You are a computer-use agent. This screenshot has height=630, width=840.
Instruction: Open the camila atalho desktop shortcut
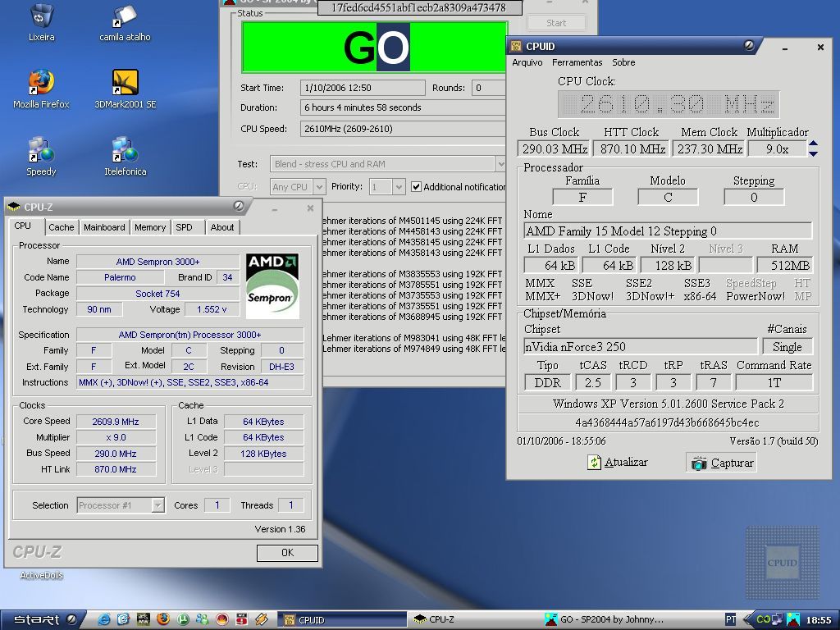pyautogui.click(x=125, y=22)
